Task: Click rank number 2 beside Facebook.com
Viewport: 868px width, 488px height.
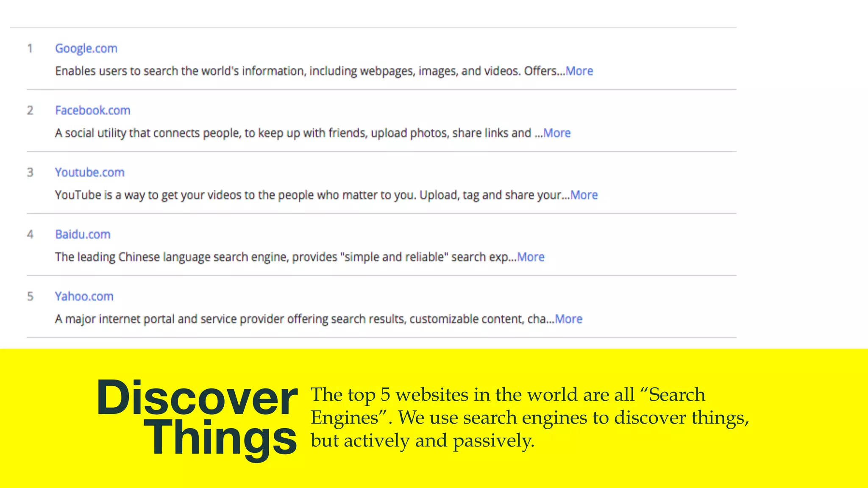Action: 30,110
